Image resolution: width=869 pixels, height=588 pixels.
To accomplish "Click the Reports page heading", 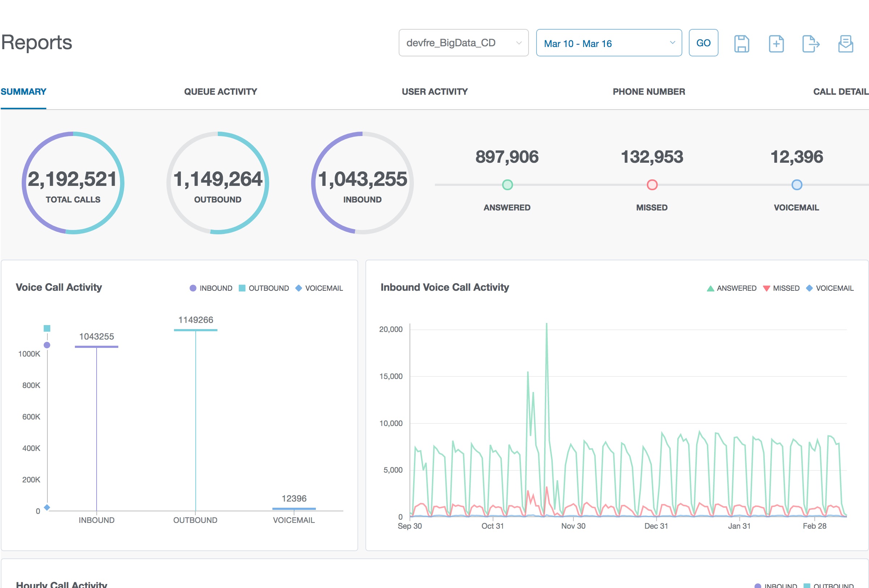I will pos(36,42).
